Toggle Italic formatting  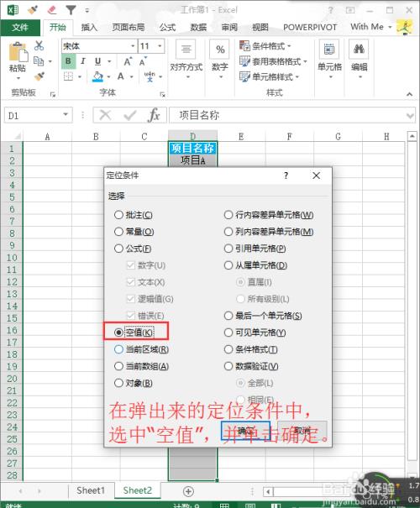83,61
